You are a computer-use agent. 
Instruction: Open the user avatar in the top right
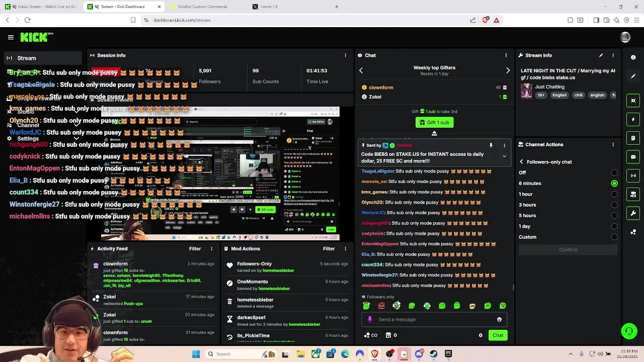625,37
